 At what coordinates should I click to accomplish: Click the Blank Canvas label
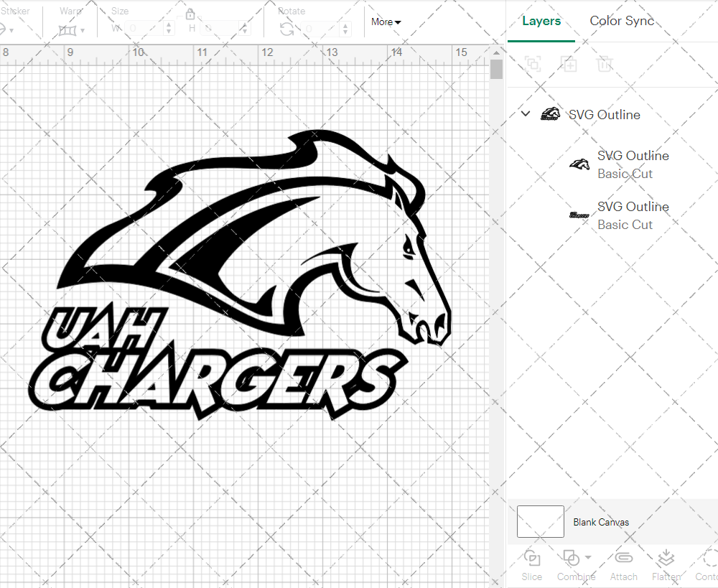tap(602, 522)
